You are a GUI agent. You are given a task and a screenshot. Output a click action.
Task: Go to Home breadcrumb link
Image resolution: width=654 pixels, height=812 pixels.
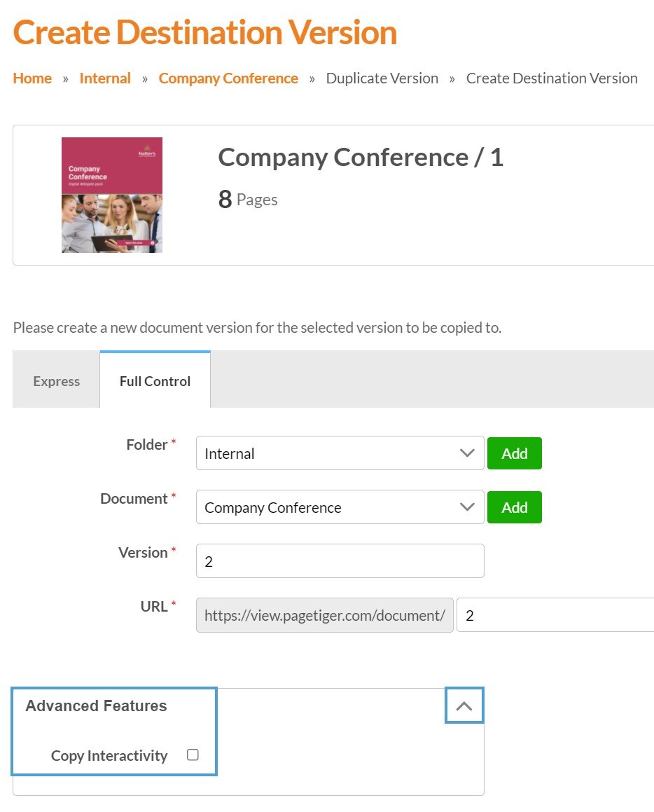click(x=32, y=78)
